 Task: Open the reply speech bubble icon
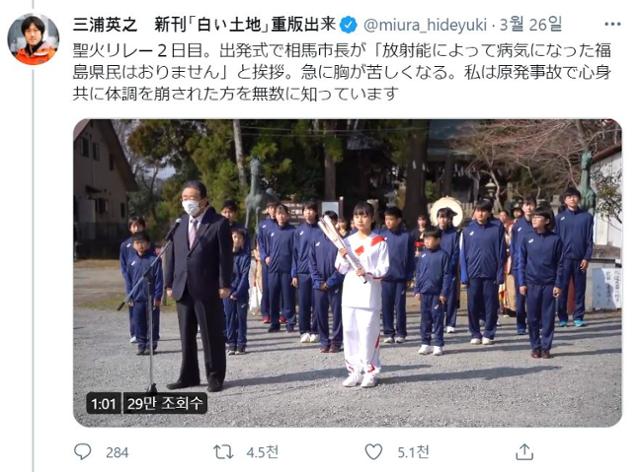tap(82, 452)
